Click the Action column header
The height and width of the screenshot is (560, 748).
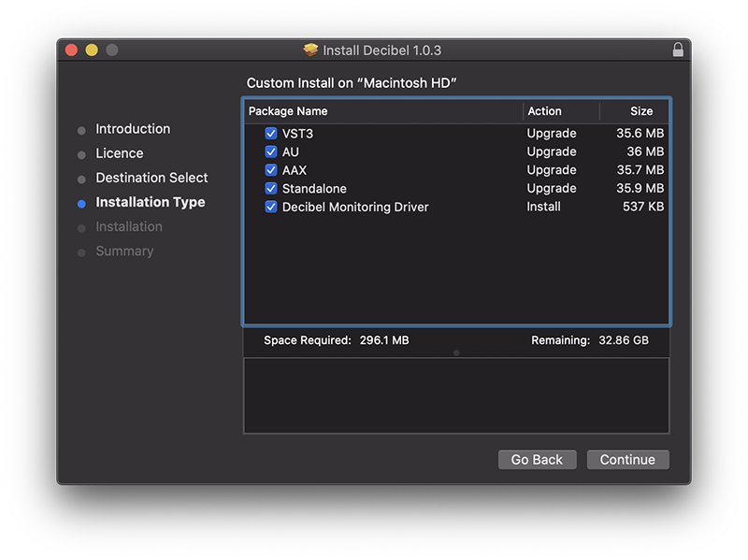(545, 111)
